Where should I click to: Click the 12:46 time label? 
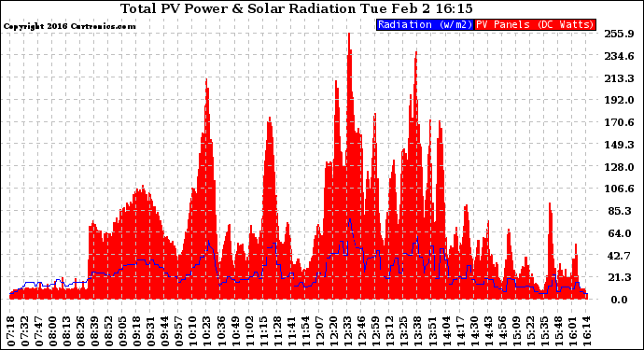point(362,331)
